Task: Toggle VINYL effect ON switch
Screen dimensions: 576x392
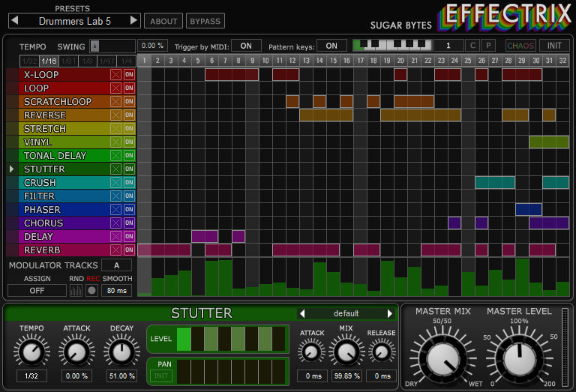Action: click(129, 142)
